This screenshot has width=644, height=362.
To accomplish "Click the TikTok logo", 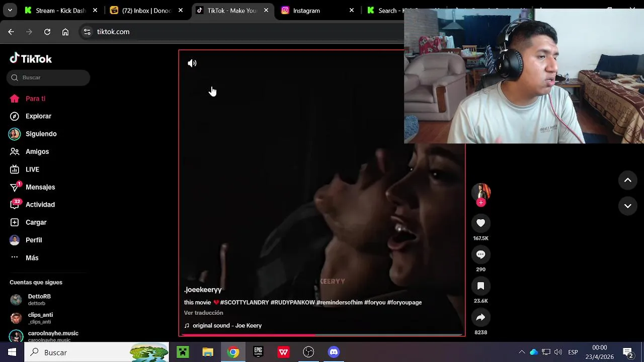I will (x=31, y=58).
